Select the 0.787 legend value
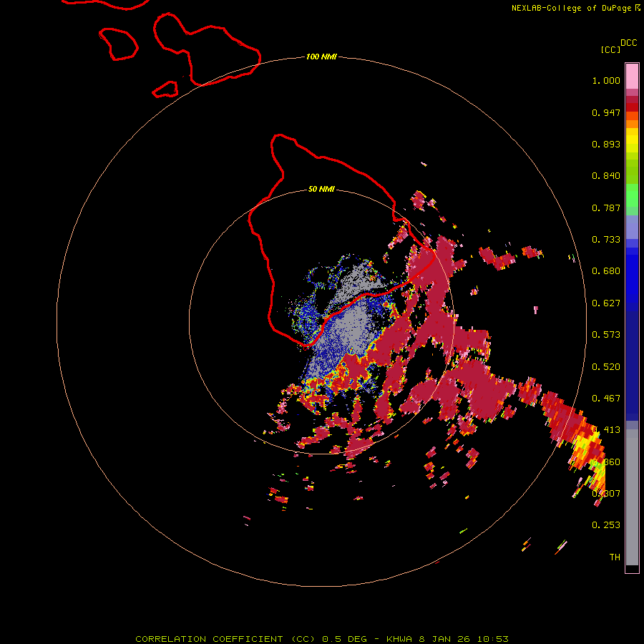This screenshot has height=644, width=644. [606, 208]
